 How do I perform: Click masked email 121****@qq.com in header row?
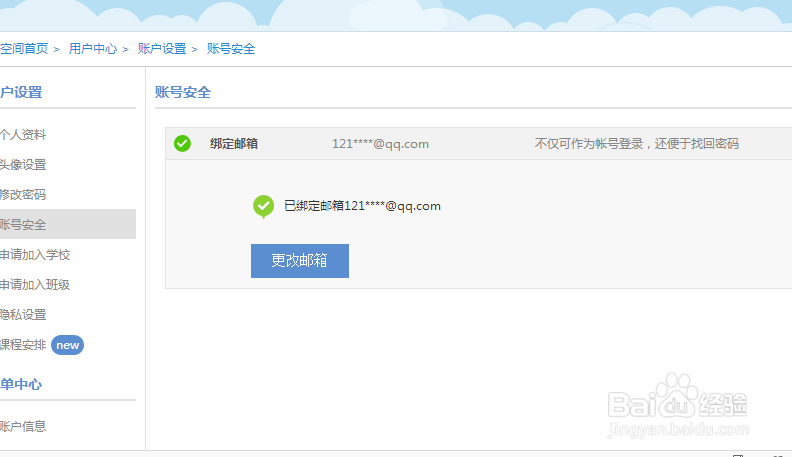click(x=380, y=144)
